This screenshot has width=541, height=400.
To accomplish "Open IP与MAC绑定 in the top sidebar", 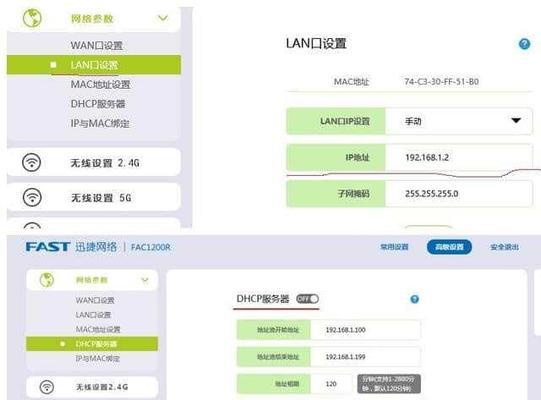I will (x=100, y=123).
